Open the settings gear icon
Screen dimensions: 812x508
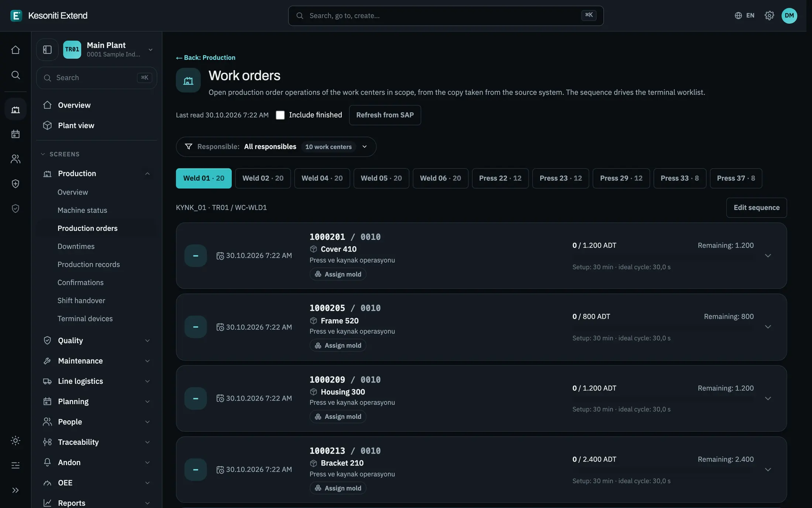pyautogui.click(x=769, y=16)
